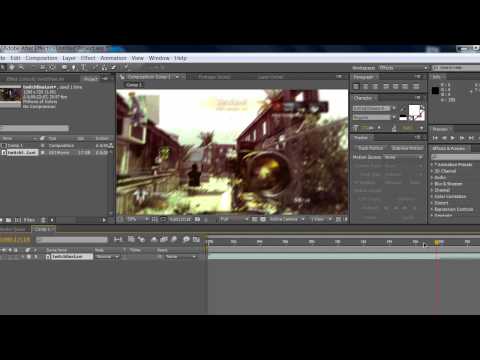Expand Color Correction effects category
Viewport: 480px width, 360px height.
click(x=432, y=196)
